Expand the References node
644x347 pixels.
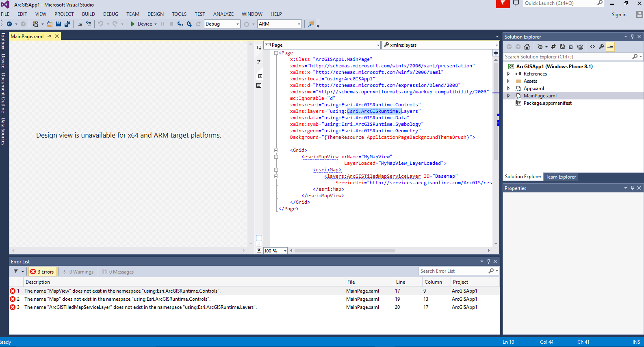click(x=508, y=74)
